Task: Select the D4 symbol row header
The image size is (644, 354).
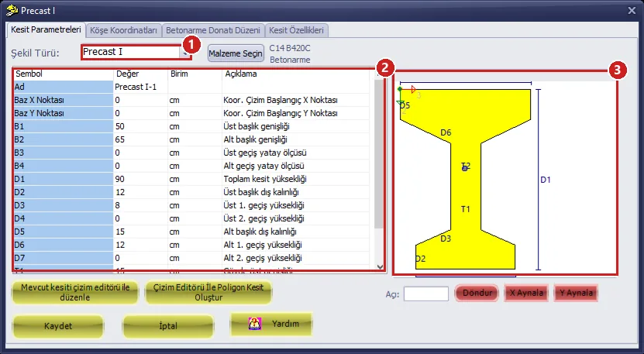Action: [64, 218]
